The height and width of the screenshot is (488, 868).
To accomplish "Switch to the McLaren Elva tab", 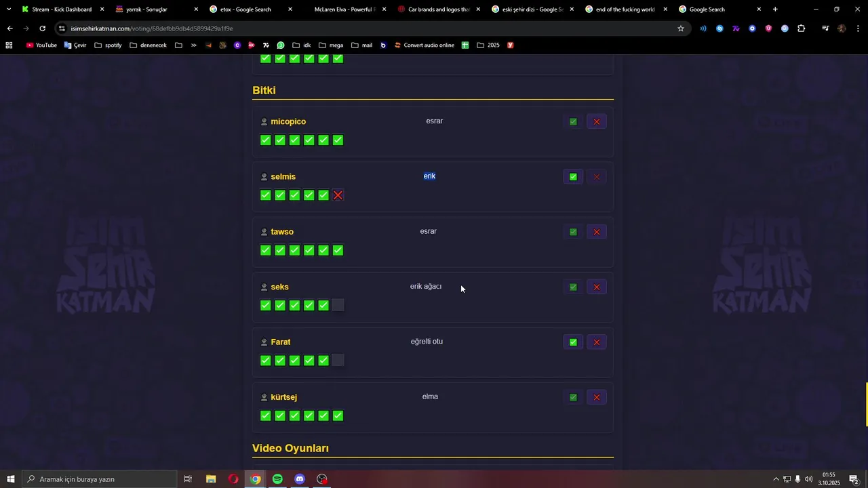I will coord(344,9).
